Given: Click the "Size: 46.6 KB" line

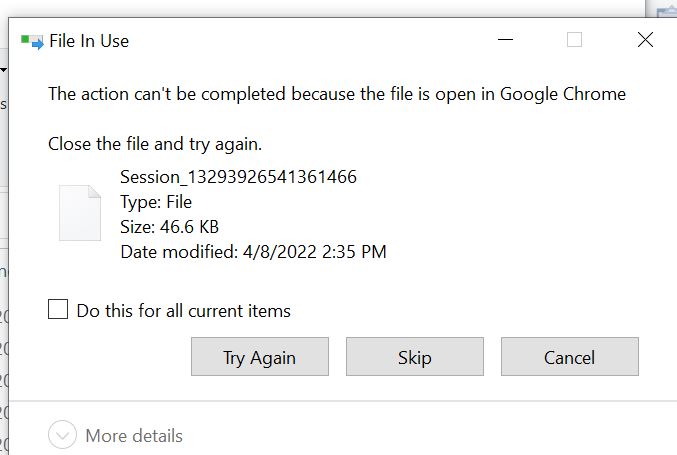Looking at the screenshot, I should [x=170, y=227].
